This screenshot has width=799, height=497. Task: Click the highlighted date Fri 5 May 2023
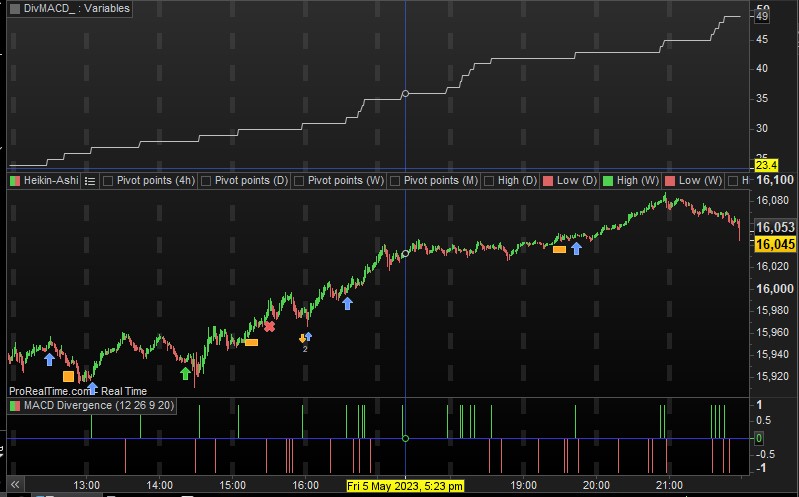point(405,486)
